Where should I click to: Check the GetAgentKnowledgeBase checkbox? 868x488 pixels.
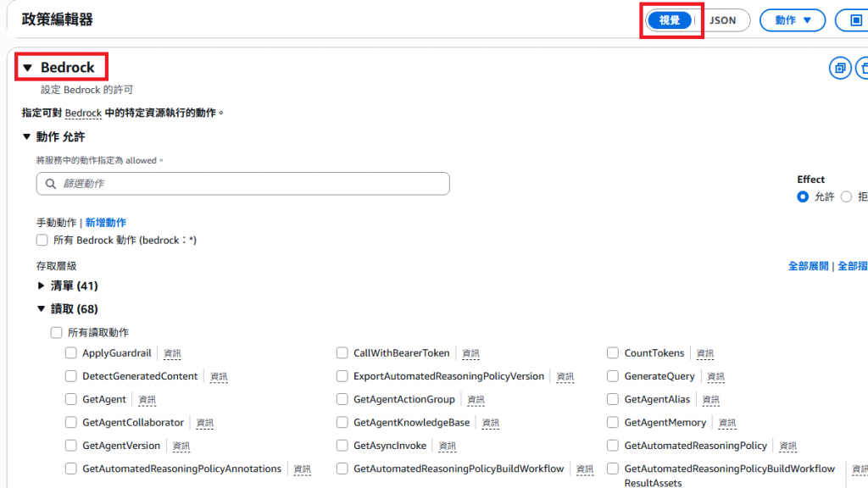pyautogui.click(x=342, y=423)
